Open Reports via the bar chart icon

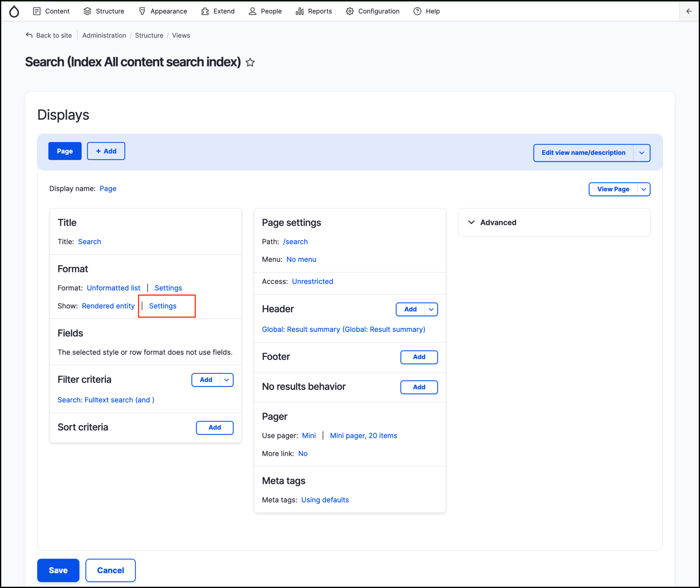click(299, 11)
